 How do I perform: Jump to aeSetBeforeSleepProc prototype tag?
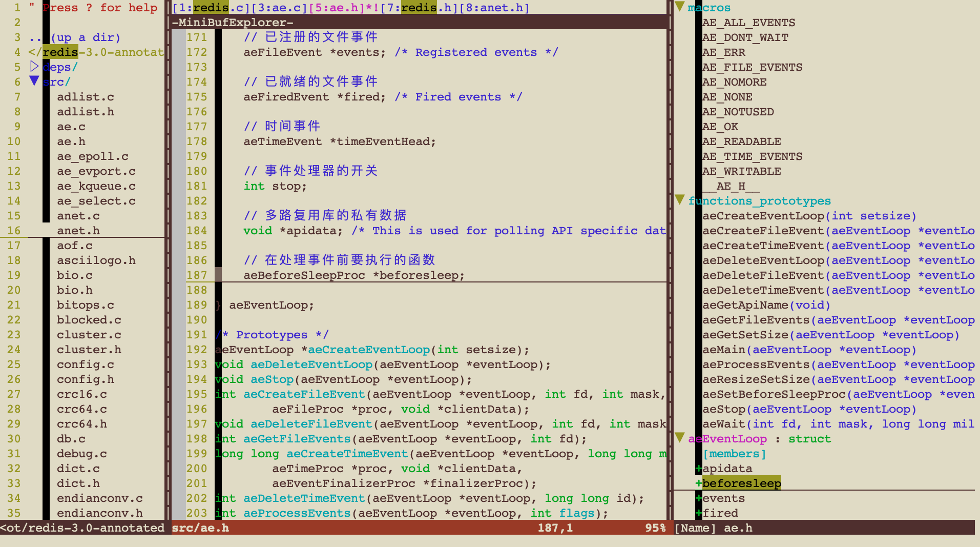pyautogui.click(x=839, y=394)
